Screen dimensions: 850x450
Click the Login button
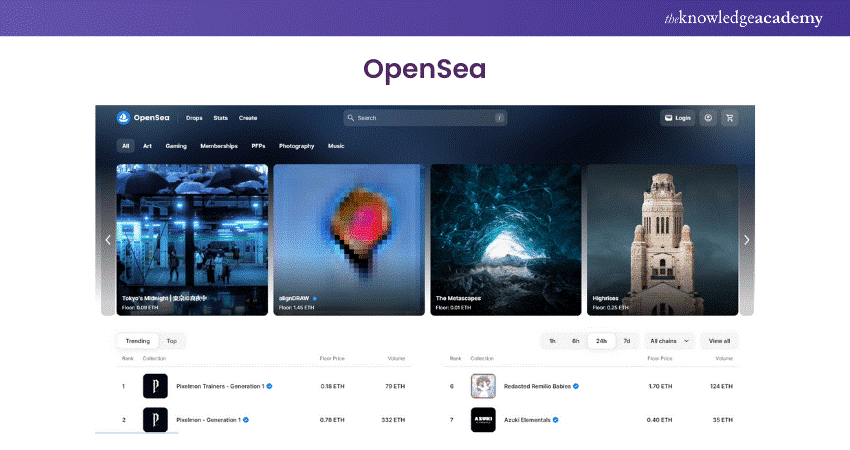[x=677, y=117]
